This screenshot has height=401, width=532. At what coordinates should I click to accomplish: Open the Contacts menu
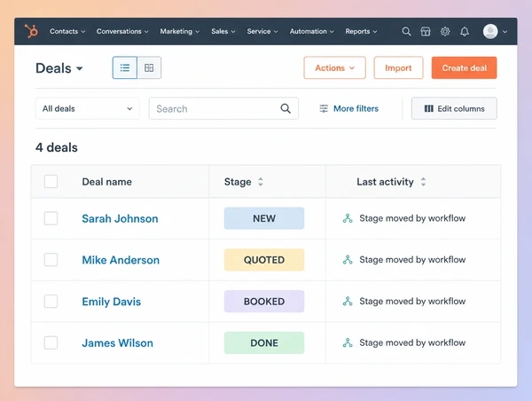[x=67, y=31]
